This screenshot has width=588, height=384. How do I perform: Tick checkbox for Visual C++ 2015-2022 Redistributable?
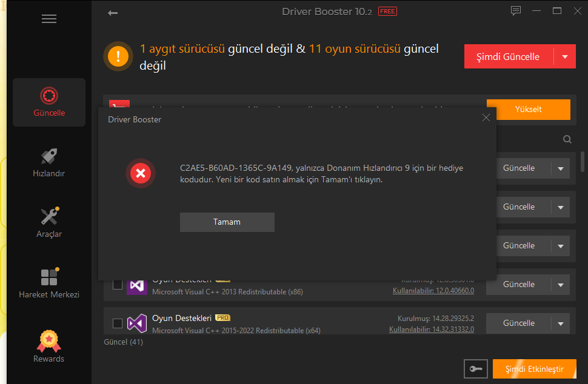(x=118, y=323)
